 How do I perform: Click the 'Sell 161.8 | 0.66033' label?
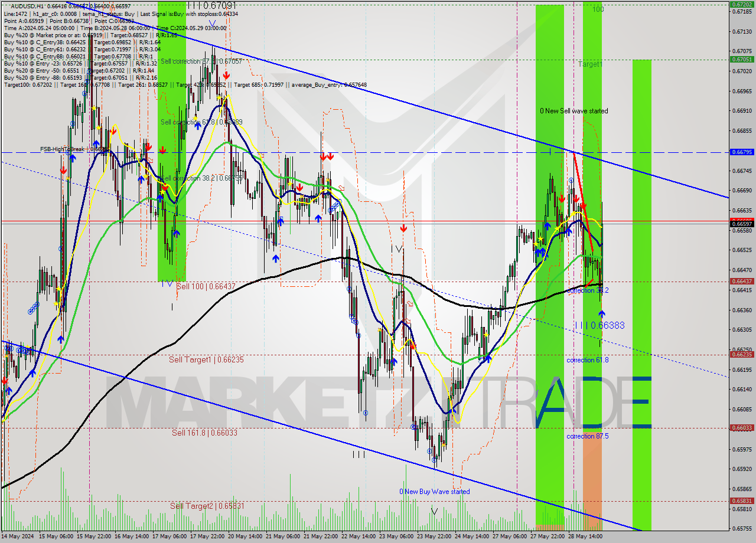(204, 433)
